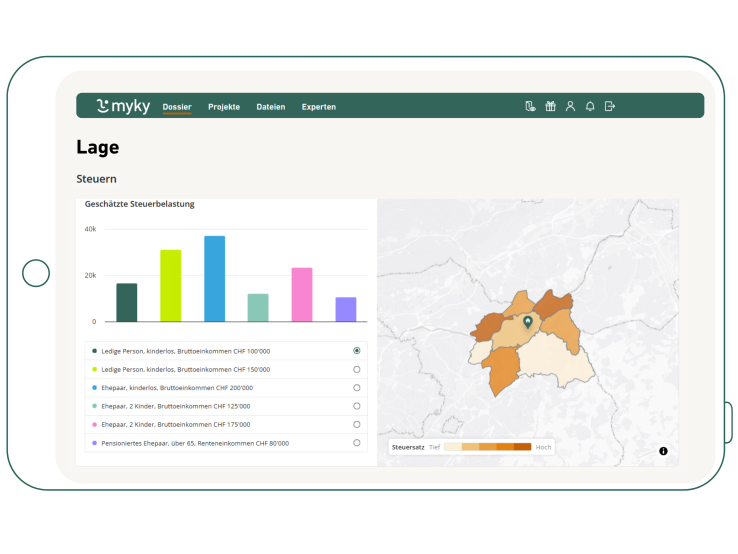Image resolution: width=738 pixels, height=554 pixels.
Task: Open the document with coin icon
Action: pos(530,106)
